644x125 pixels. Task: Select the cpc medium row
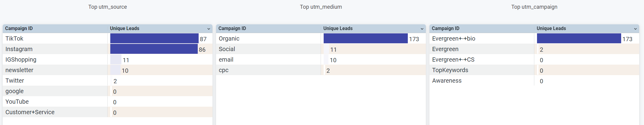coord(321,70)
